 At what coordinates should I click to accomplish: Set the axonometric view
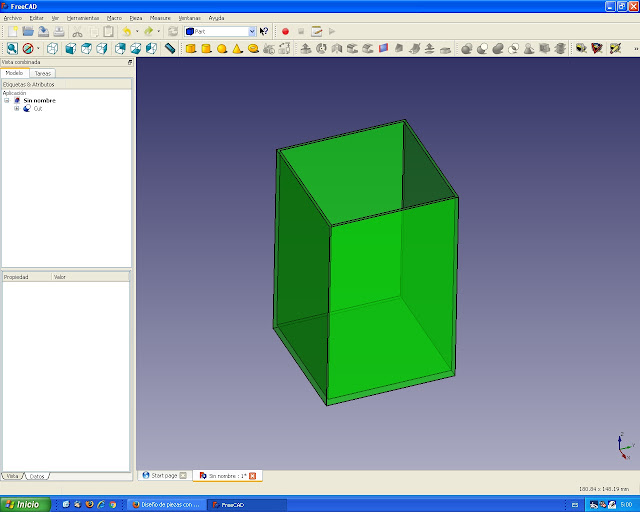click(52, 49)
